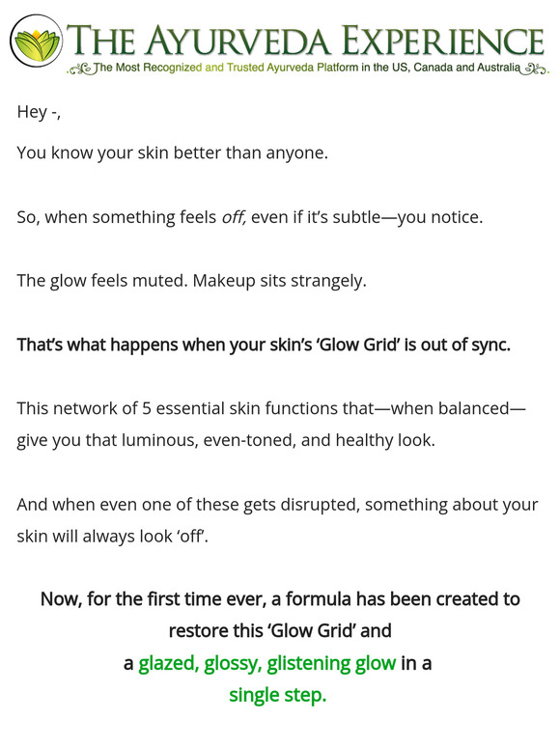Click the right ornamental flourish in tagline
The image size is (560, 747).
pyautogui.click(x=536, y=69)
